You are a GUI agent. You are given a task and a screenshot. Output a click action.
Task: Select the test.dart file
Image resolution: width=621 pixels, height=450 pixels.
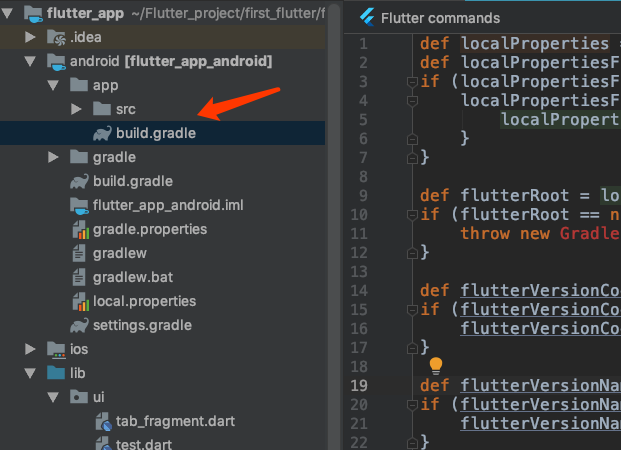click(x=144, y=444)
